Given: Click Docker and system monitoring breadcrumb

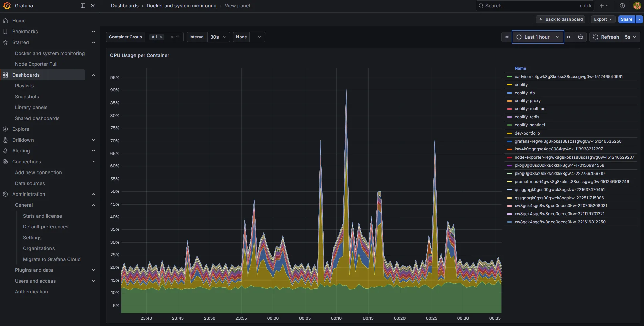Looking at the screenshot, I should [x=182, y=6].
